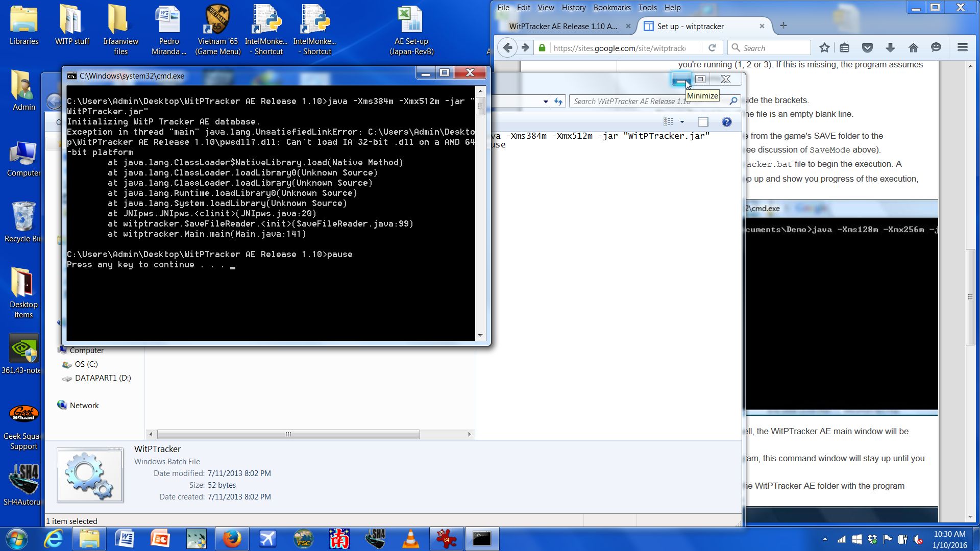The width and height of the screenshot is (980, 551).
Task: Reload page with Firefox refresh button
Action: pos(712,47)
